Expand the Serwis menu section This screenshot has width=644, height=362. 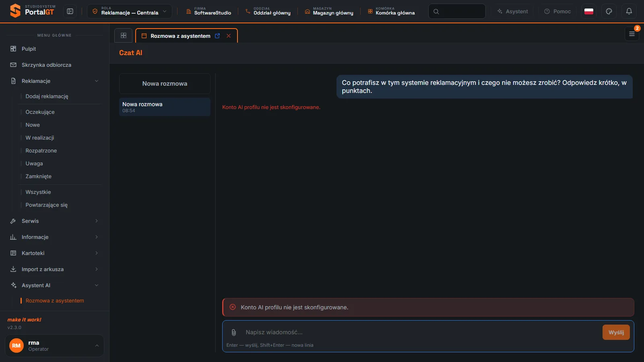click(x=54, y=221)
